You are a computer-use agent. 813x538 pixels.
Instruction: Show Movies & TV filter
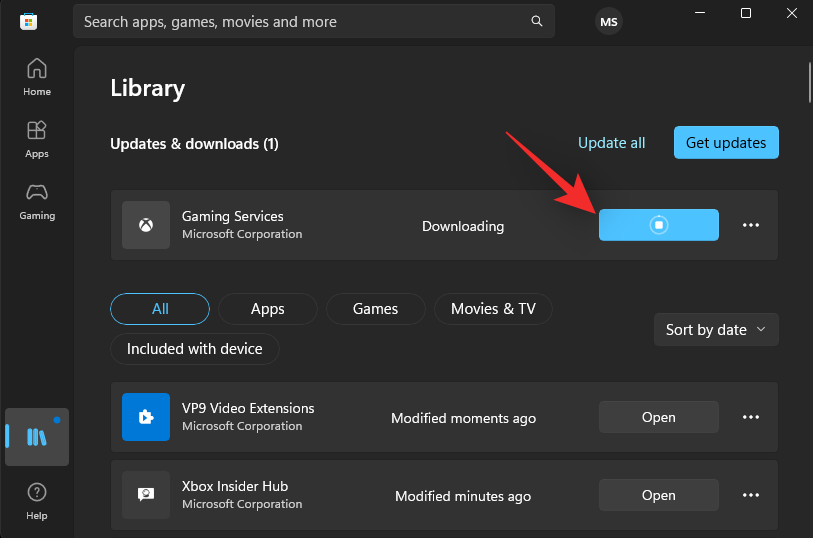pos(493,309)
